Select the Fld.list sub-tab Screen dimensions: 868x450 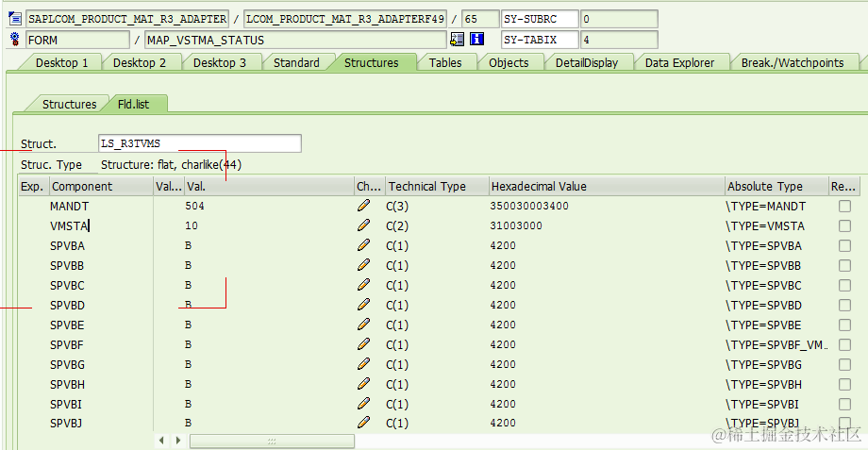[133, 104]
